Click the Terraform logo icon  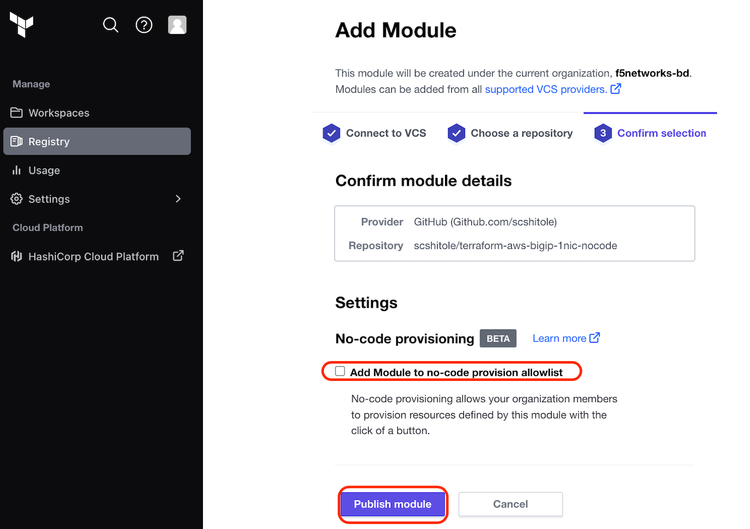21,25
